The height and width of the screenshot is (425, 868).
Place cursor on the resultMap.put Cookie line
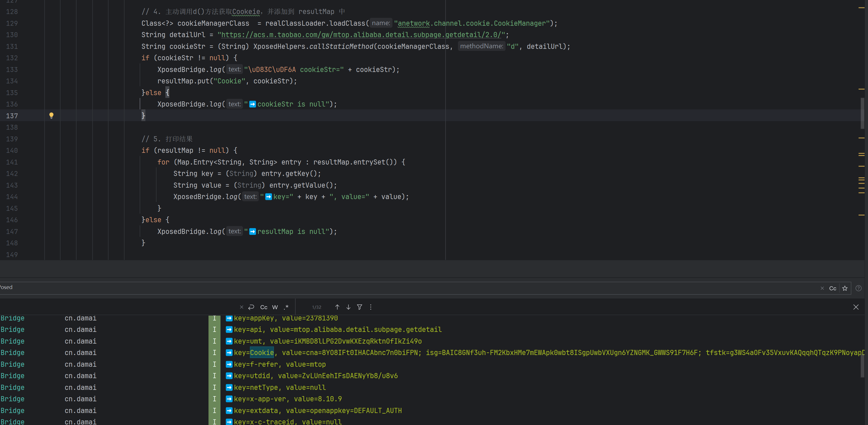pyautogui.click(x=227, y=81)
